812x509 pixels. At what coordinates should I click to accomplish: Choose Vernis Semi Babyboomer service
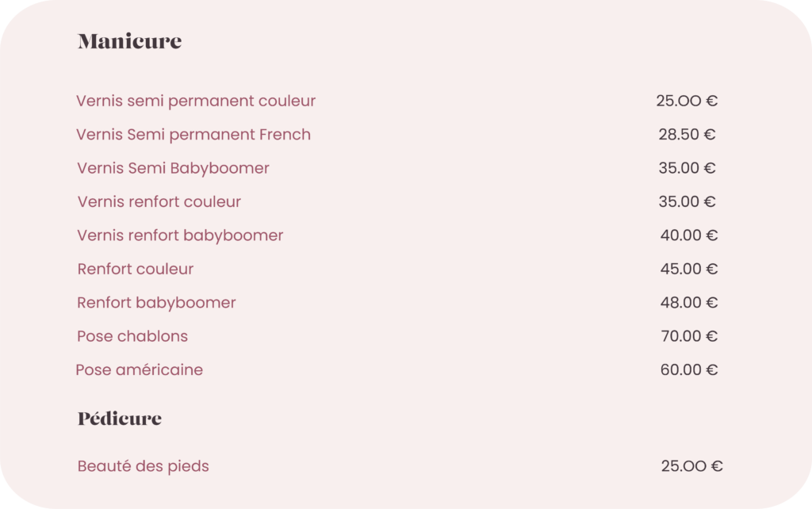[173, 169]
